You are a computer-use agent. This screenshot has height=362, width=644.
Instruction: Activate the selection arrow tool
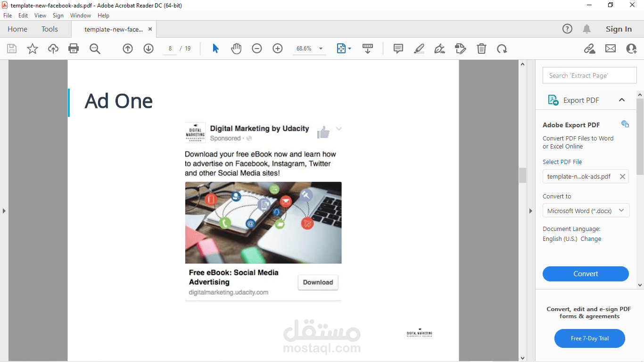[215, 49]
